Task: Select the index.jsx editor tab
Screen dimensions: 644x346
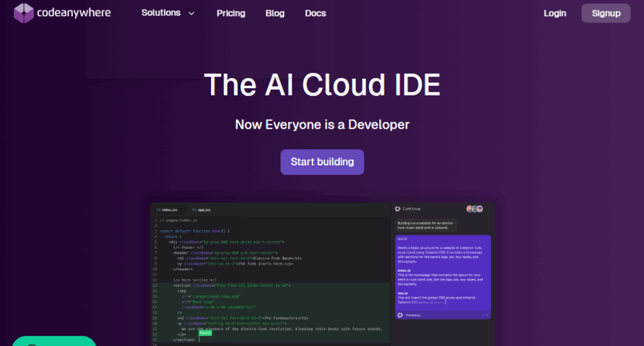Action: coord(169,209)
